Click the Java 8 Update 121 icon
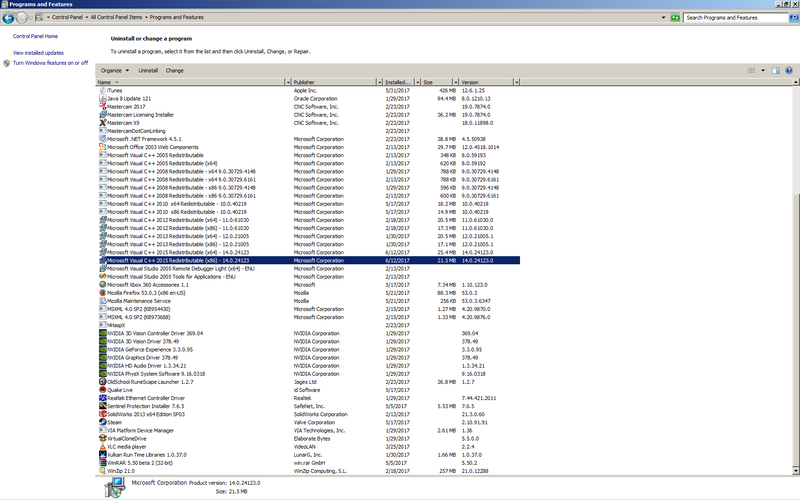 [x=103, y=98]
